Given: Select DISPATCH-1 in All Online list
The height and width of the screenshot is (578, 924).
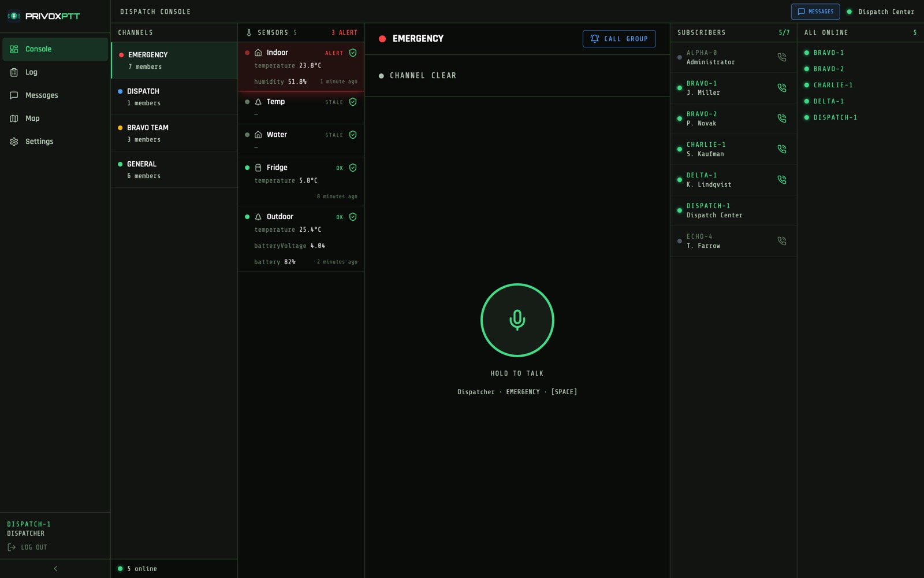Looking at the screenshot, I should [x=835, y=117].
